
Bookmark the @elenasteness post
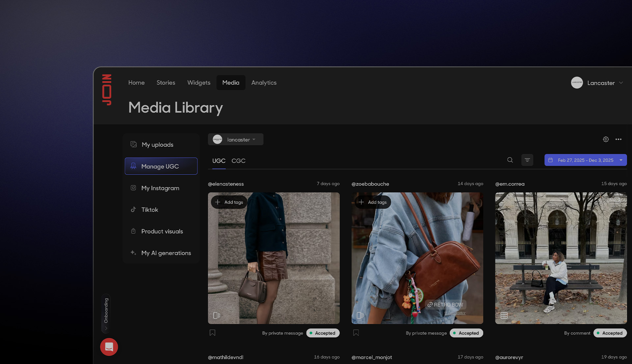tap(212, 333)
